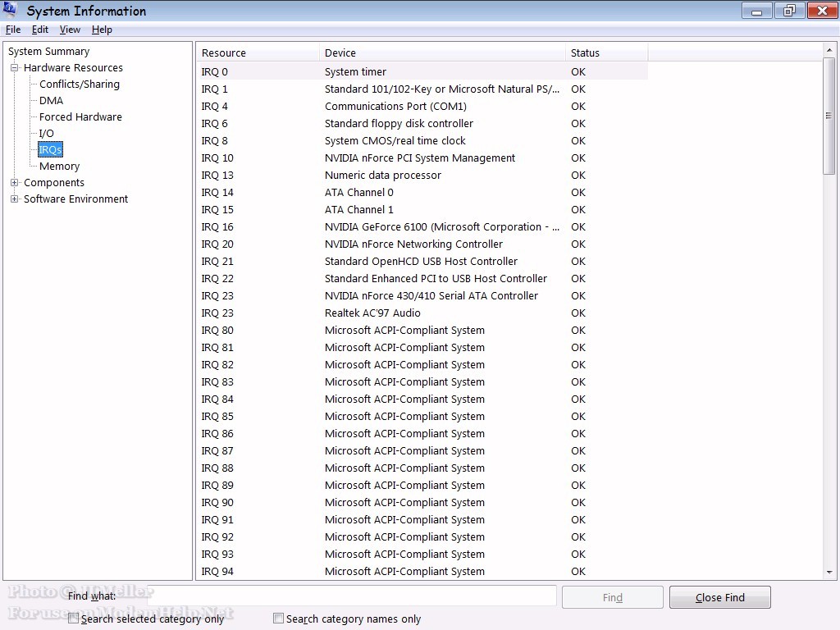Restore down the System Information window
The height and width of the screenshot is (630, 840).
click(x=789, y=11)
